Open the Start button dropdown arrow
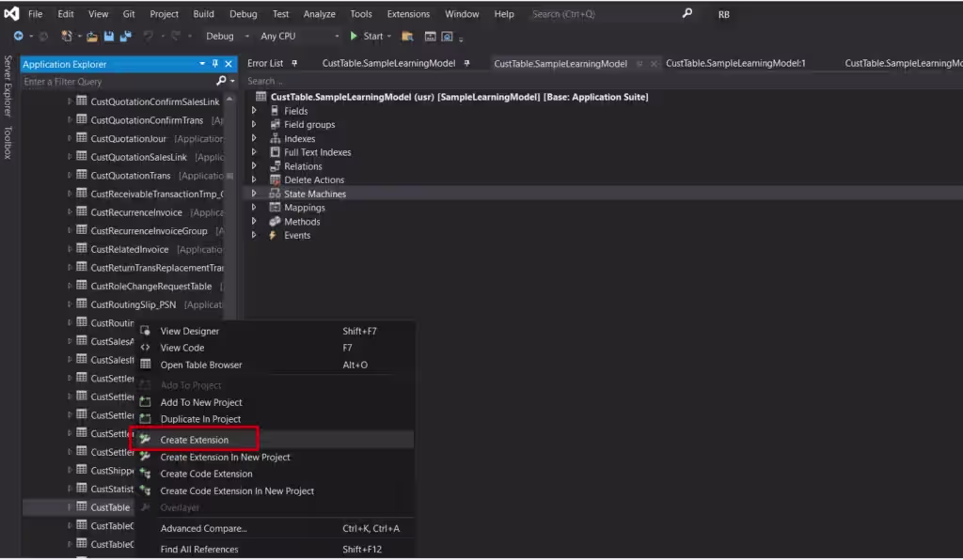963x560 pixels. [388, 37]
